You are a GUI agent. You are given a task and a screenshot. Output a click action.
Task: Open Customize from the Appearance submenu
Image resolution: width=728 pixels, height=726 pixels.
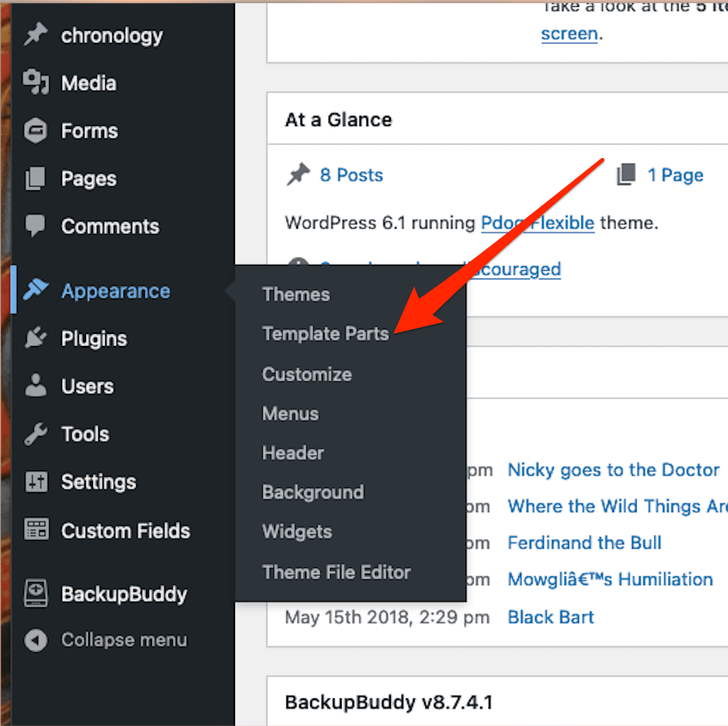pos(306,375)
